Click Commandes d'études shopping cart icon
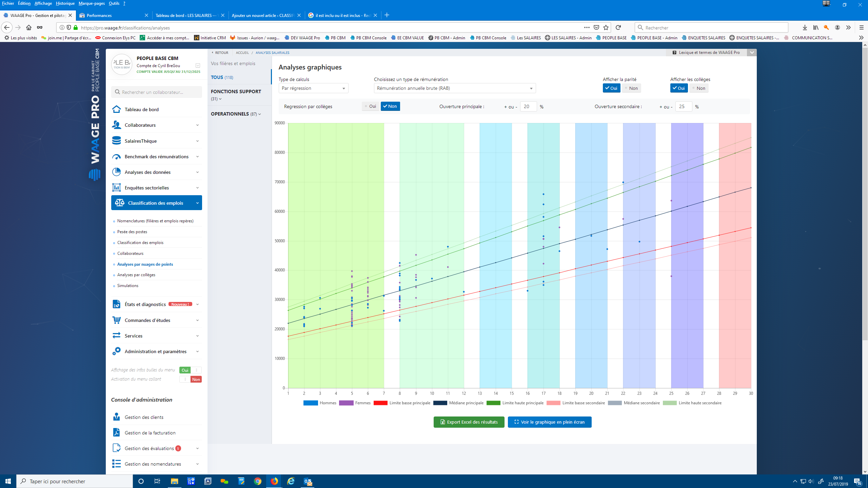 point(116,320)
